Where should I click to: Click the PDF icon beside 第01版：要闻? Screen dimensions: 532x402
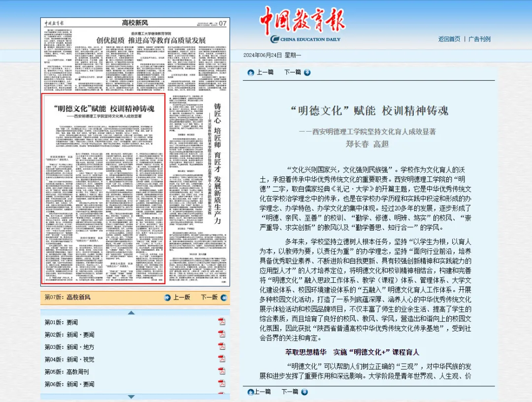click(x=222, y=323)
